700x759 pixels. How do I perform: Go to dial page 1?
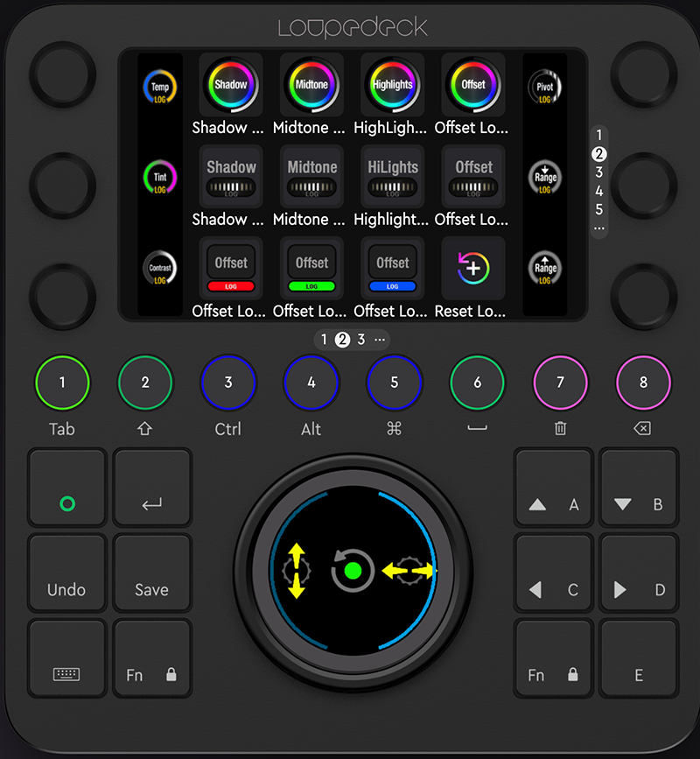click(598, 135)
